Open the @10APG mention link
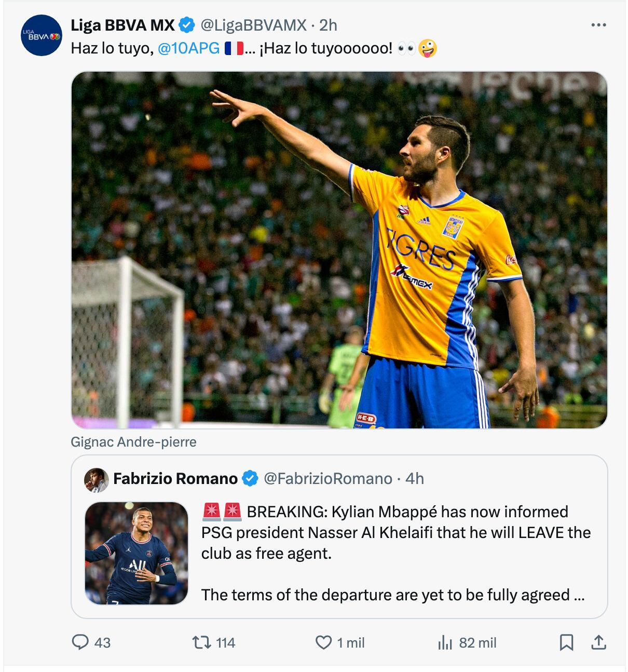 tap(188, 48)
